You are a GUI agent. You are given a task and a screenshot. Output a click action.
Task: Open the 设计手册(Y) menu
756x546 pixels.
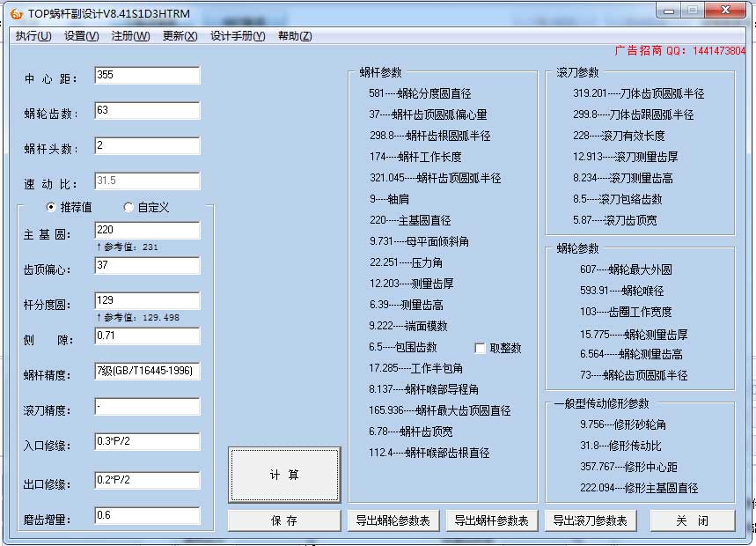point(237,36)
